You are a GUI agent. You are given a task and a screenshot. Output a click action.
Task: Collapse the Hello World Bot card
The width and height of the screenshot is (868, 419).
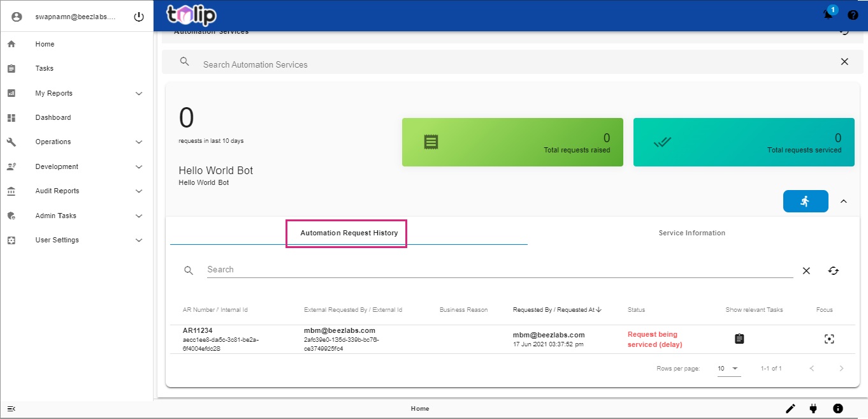click(x=844, y=201)
